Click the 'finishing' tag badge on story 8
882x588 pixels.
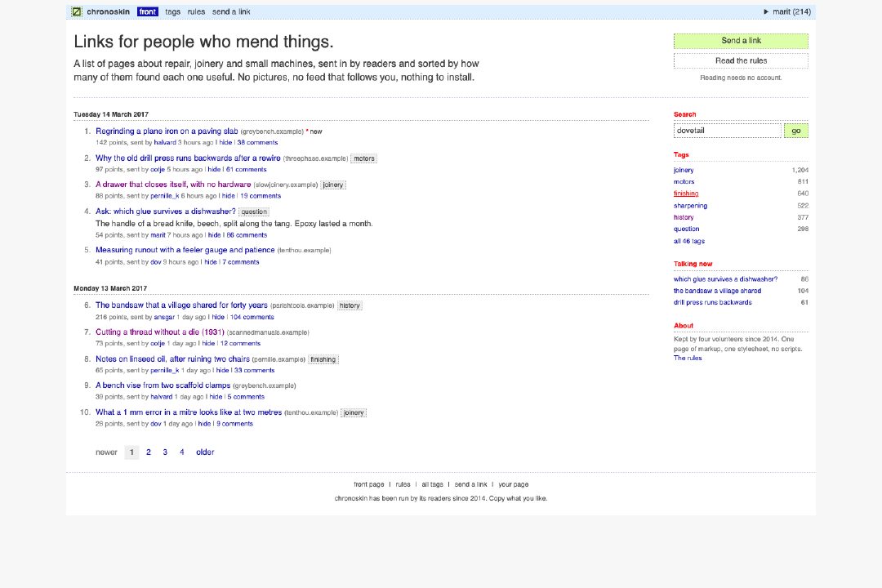[323, 359]
